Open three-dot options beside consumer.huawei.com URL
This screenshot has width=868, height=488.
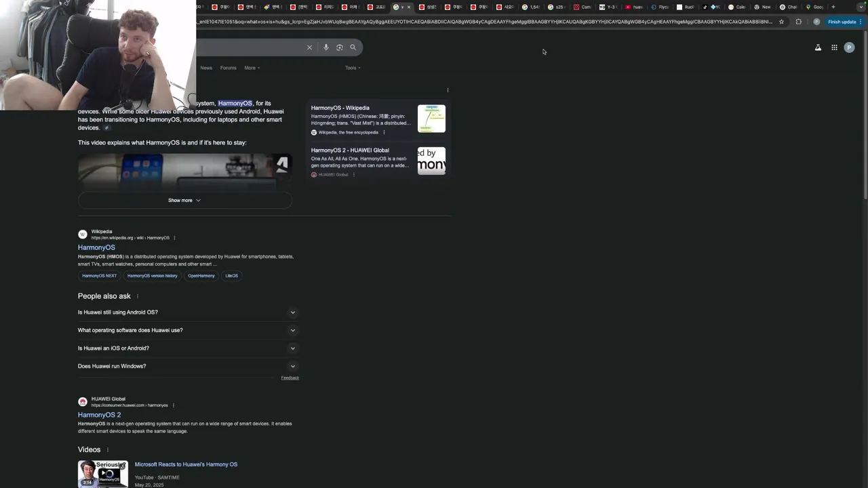point(173,405)
